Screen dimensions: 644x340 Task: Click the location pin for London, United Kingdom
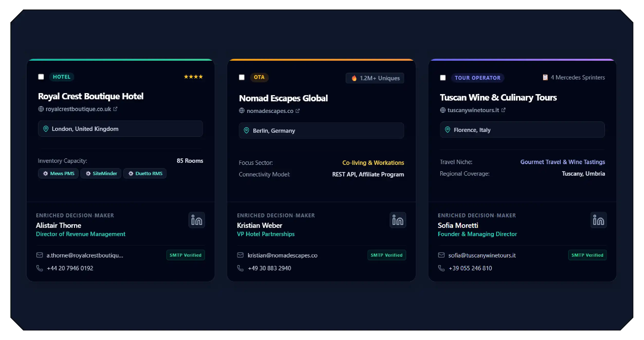(46, 129)
